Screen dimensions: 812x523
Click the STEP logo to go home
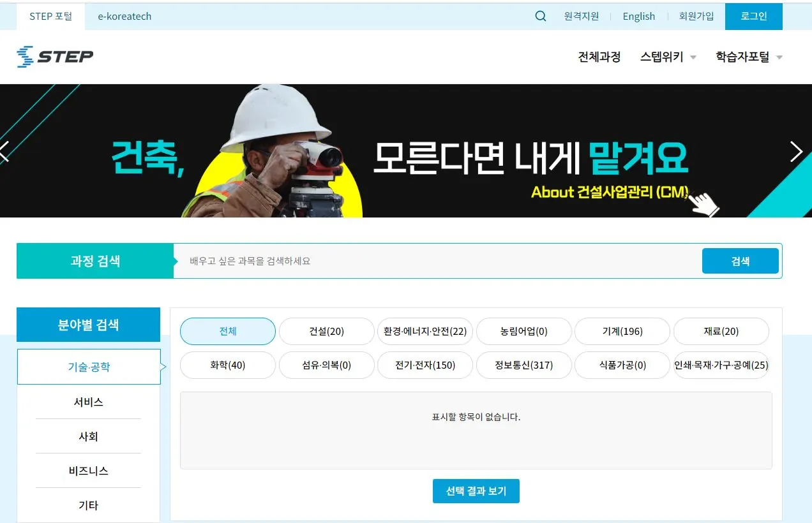(54, 57)
